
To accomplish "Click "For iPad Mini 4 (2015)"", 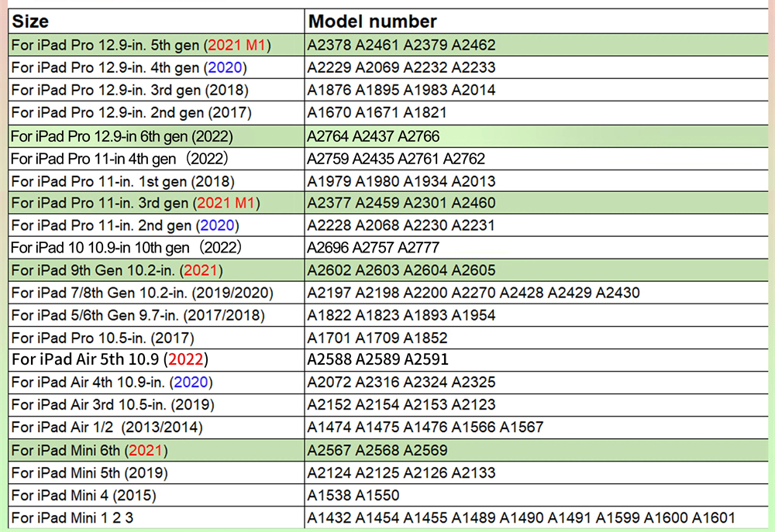I will [84, 496].
